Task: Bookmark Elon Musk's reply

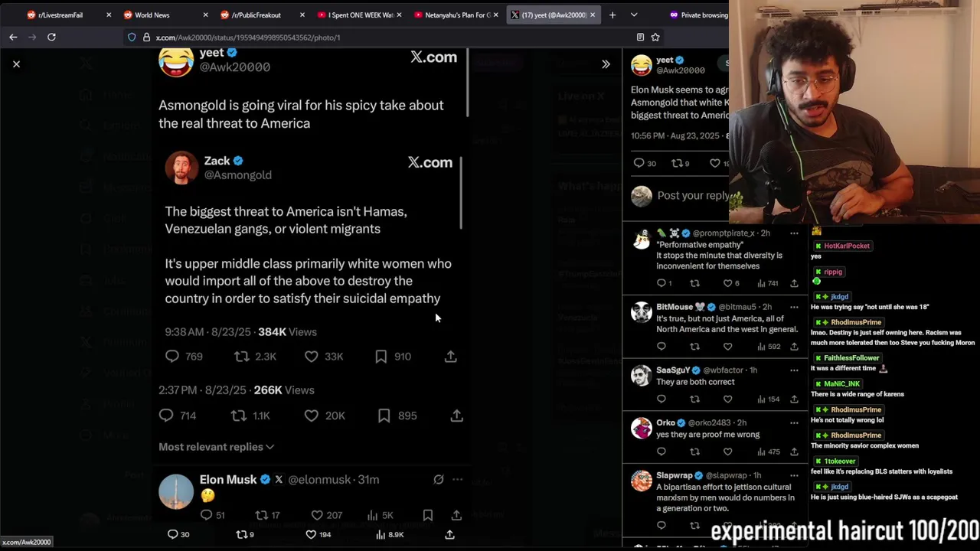Action: pos(428,515)
